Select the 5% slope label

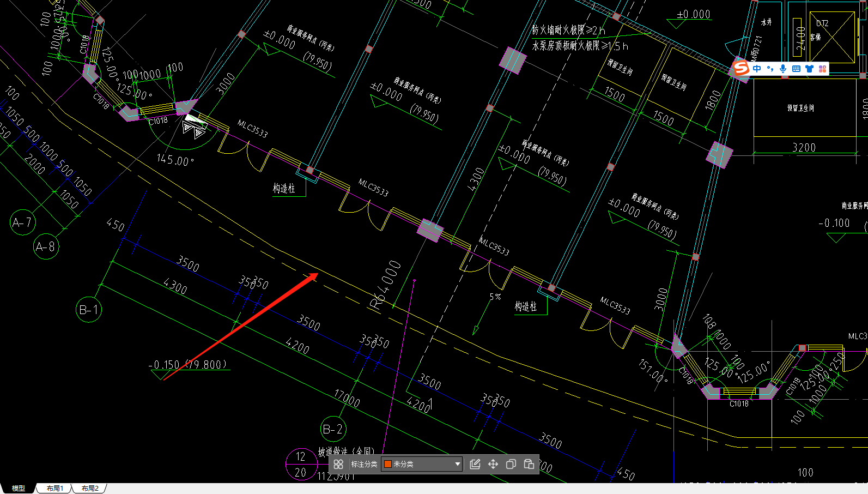(x=495, y=297)
